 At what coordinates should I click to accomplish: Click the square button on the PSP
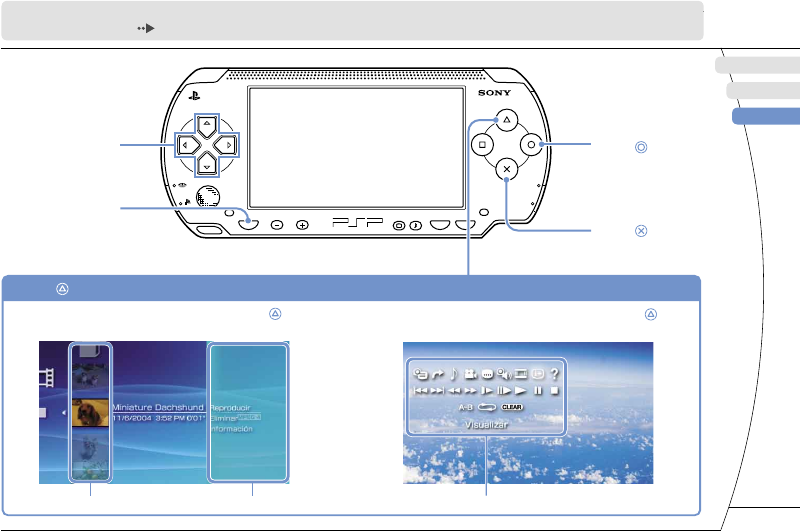pyautogui.click(x=482, y=145)
